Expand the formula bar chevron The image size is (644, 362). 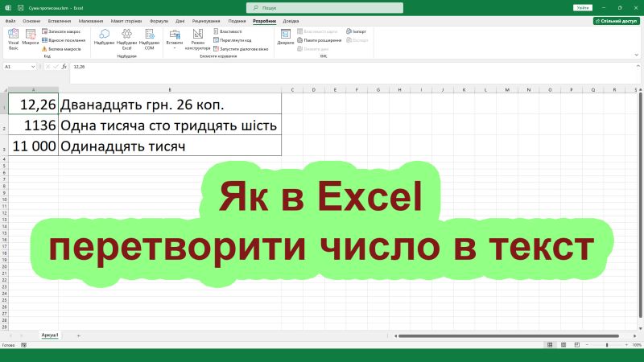click(x=638, y=66)
